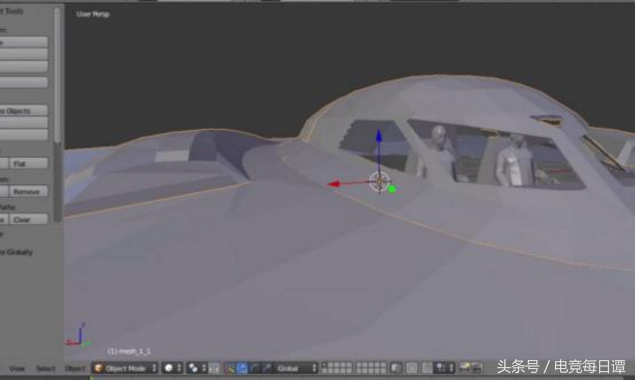Click the tool shelf vertical scrollbar
Viewport: 635px width, 380px height.
coord(58,75)
